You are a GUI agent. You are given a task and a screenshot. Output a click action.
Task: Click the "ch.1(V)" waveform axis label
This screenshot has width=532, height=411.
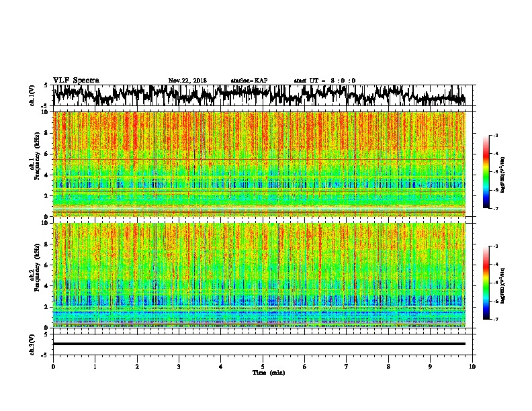32,95
